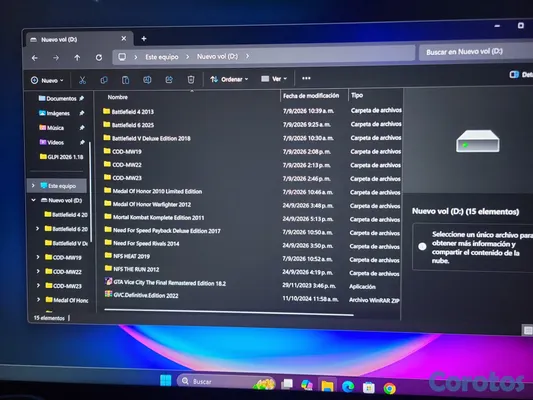Open the Ordenar sort dropdown

point(229,79)
